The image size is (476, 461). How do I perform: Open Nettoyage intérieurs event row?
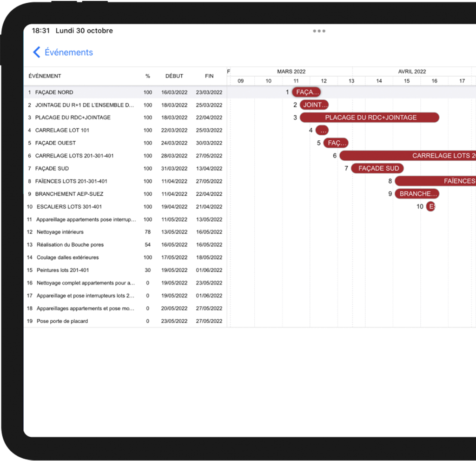click(60, 232)
